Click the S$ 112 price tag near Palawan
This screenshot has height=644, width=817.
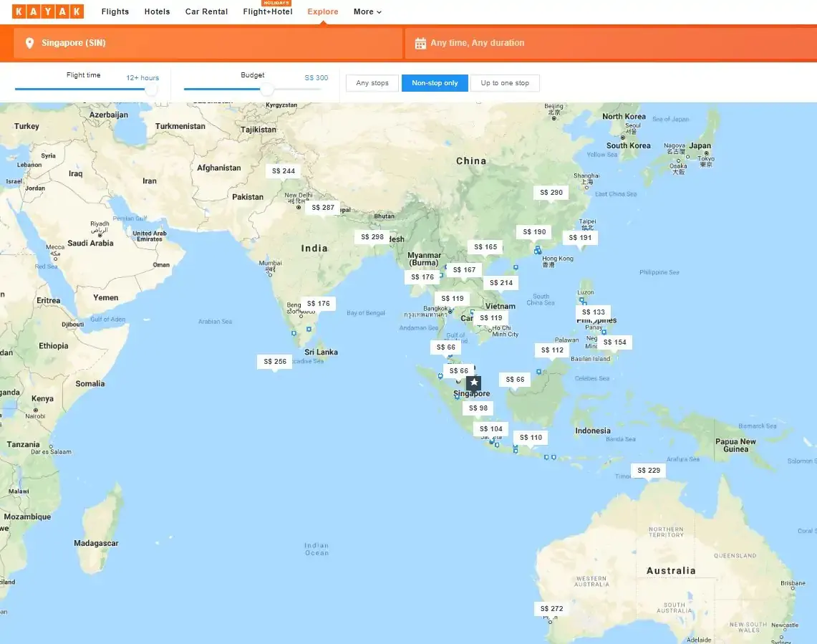pos(552,350)
